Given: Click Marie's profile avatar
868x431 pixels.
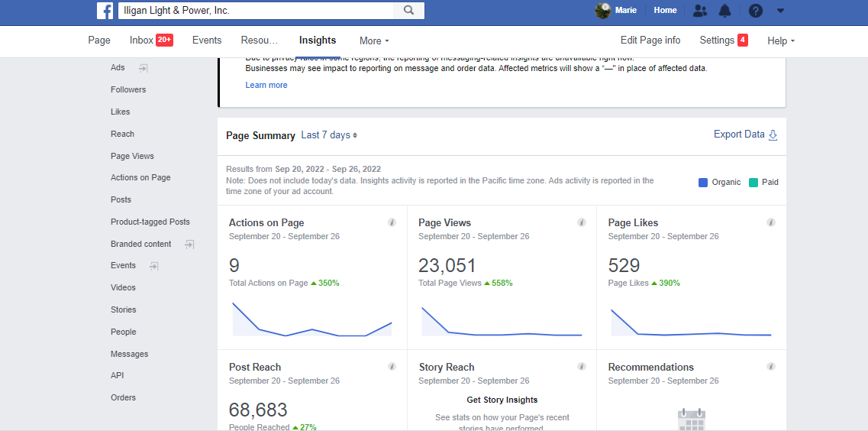Looking at the screenshot, I should (x=603, y=11).
